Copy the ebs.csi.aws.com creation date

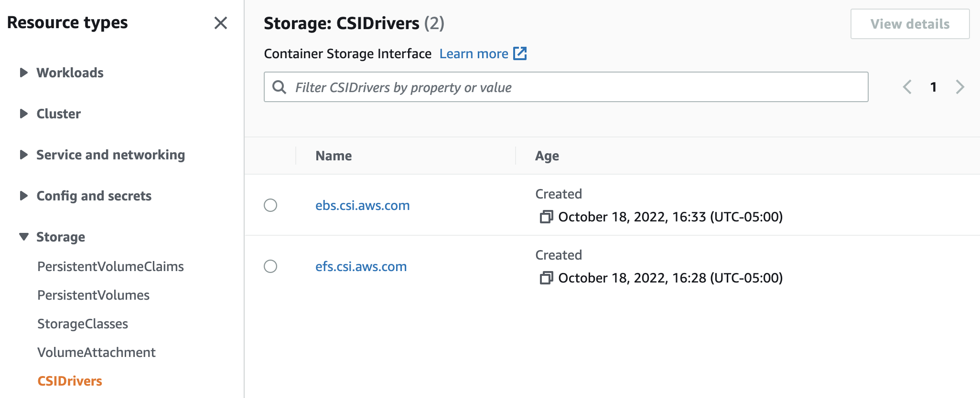tap(546, 217)
